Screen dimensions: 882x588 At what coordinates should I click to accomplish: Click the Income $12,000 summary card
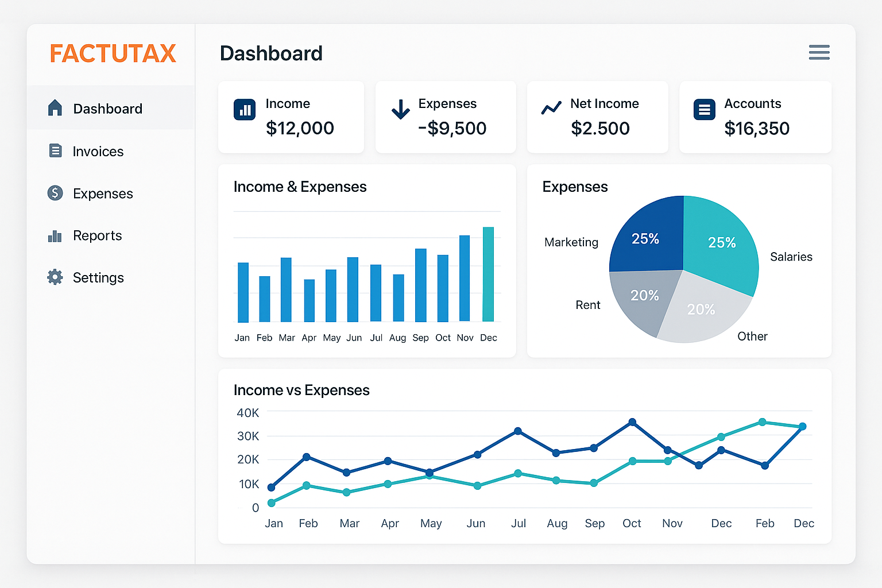tap(291, 117)
